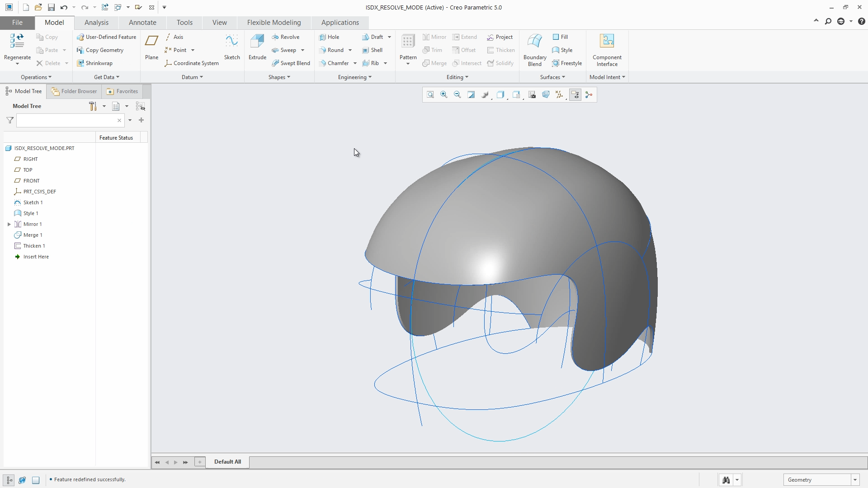Select the Shell tool
Screen dimensions: 868x488
point(372,50)
